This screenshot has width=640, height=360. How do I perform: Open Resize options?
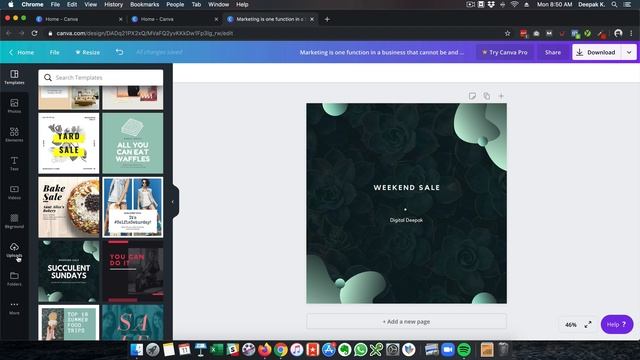pyautogui.click(x=87, y=52)
